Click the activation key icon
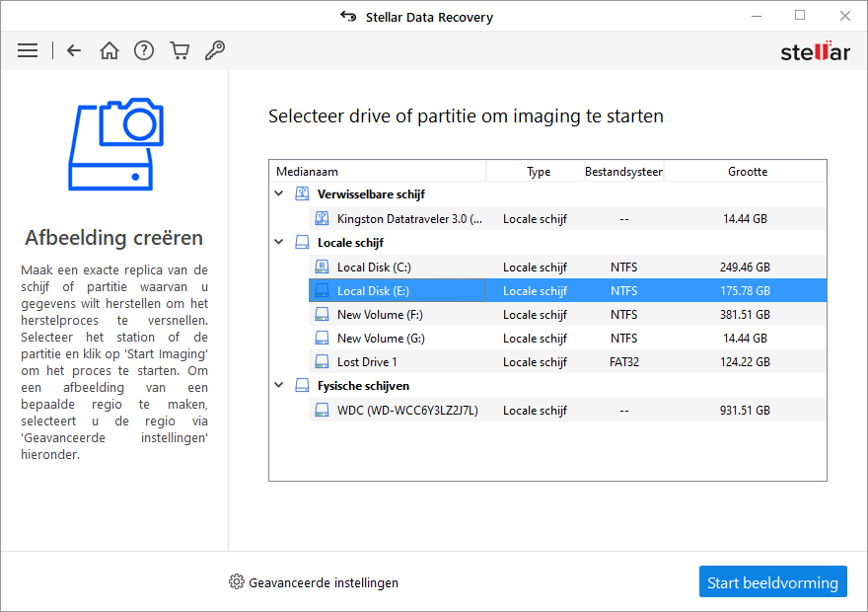Screen dimensions: 868x612 (215, 50)
